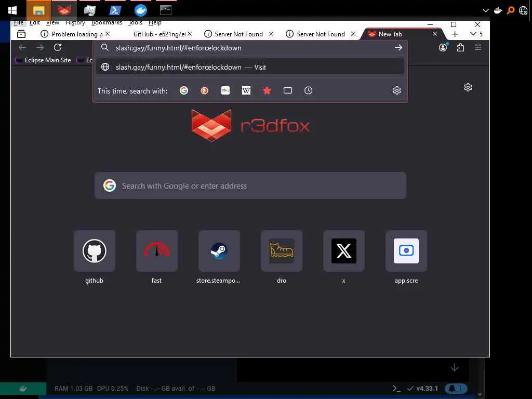Open search settings gear in dropdown
The height and width of the screenshot is (399, 532).
click(396, 90)
